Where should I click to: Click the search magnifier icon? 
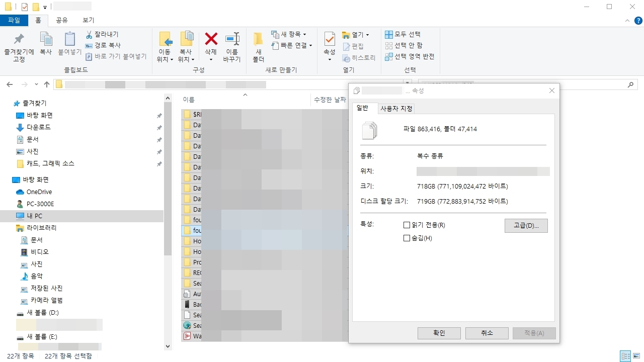[x=631, y=84]
